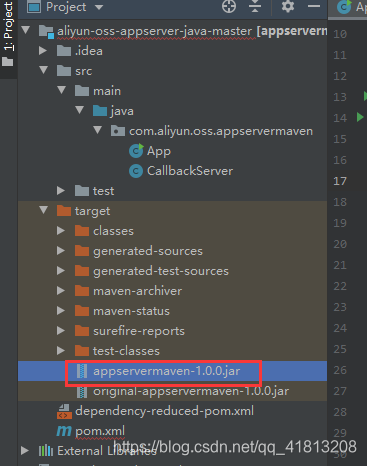Screen dimensions: 367x466
Task: Click the dependency-reduced-pom.xml file icon
Action: point(64,411)
